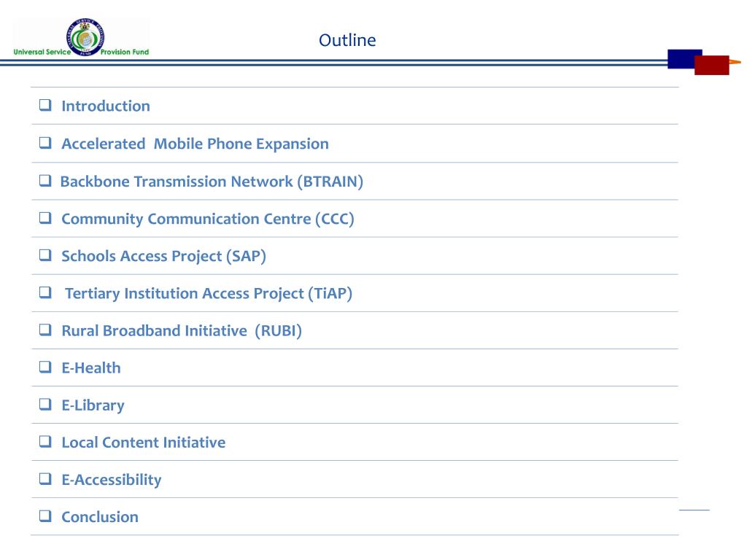This screenshot has width=747, height=560.
Task: Click the Outline slide title
Action: click(347, 40)
